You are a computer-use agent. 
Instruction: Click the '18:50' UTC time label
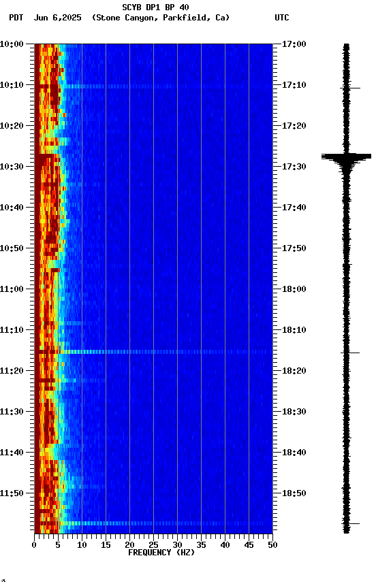pos(294,493)
